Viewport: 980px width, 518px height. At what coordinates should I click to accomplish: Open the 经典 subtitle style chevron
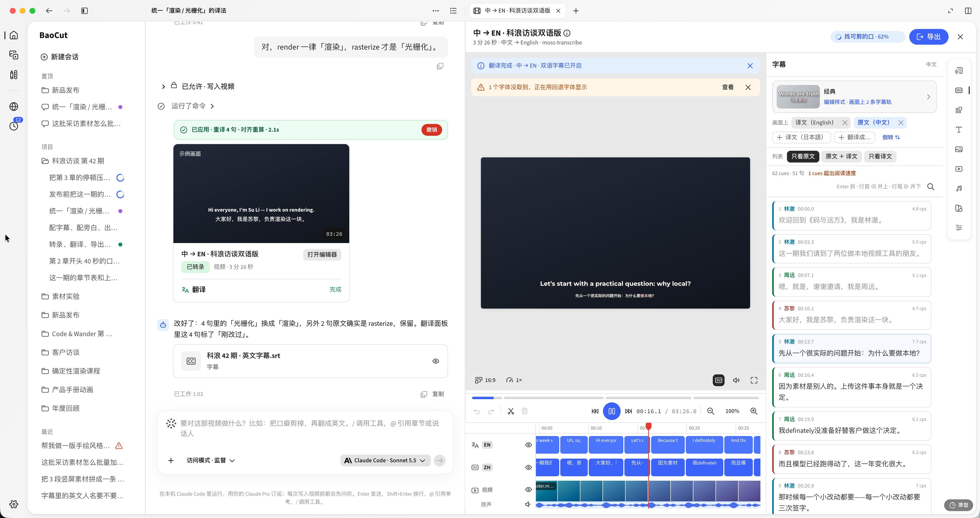(928, 96)
